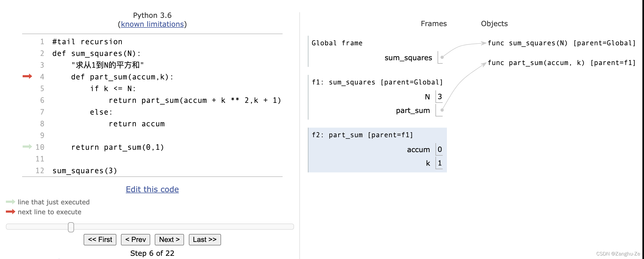The height and width of the screenshot is (259, 644).
Task: Click the Global frame label
Action: point(337,43)
